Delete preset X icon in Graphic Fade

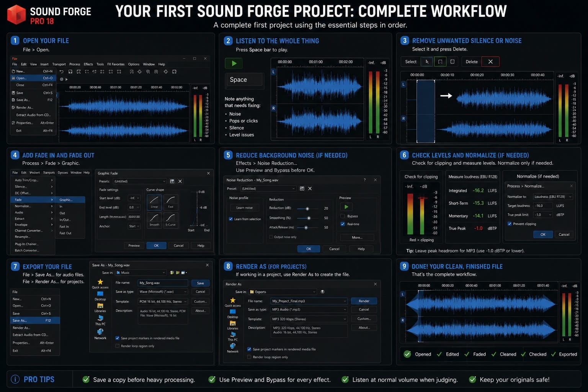coord(180,181)
